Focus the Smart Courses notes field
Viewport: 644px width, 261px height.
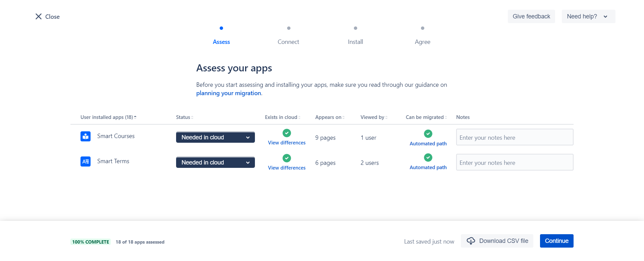coord(515,137)
